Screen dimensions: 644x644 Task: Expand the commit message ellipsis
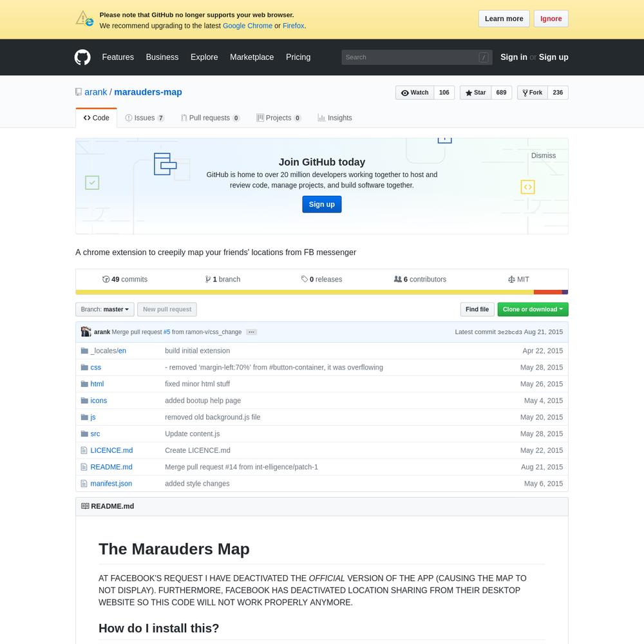[x=251, y=332]
